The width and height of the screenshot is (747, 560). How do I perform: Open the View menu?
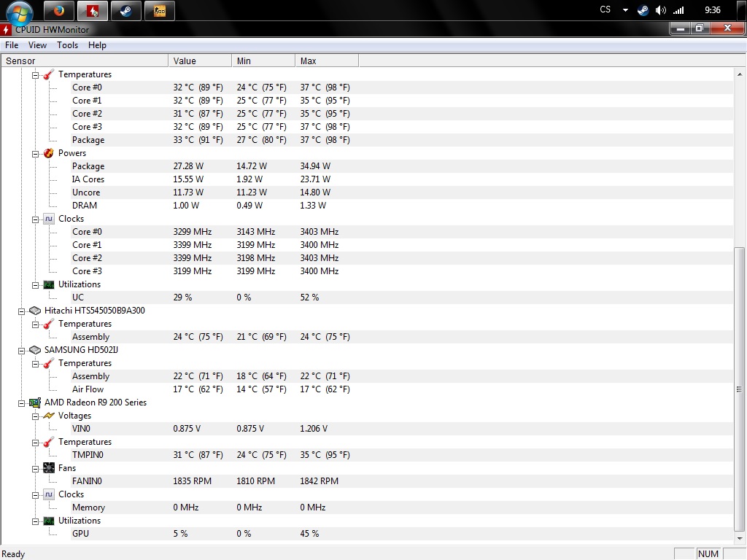click(37, 45)
